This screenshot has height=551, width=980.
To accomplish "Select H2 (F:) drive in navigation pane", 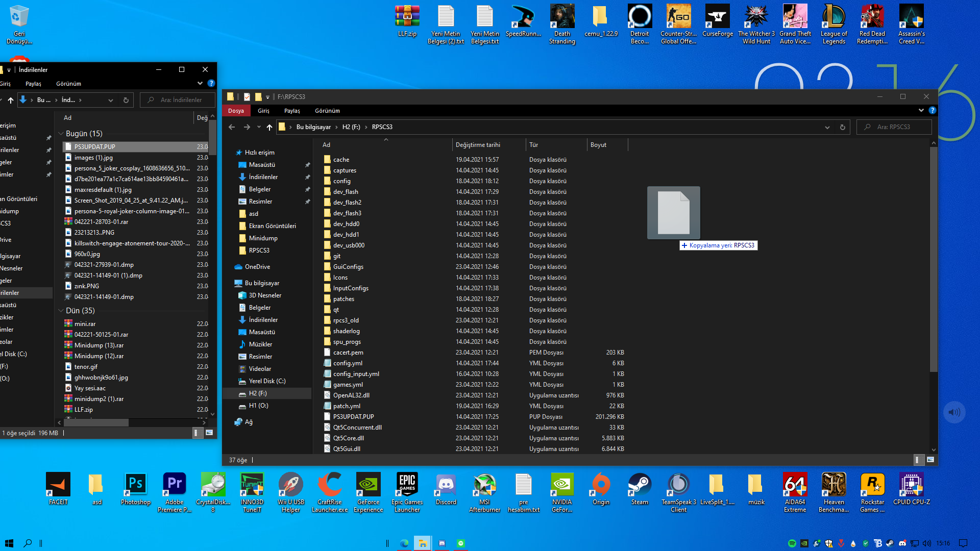I will [267, 393].
